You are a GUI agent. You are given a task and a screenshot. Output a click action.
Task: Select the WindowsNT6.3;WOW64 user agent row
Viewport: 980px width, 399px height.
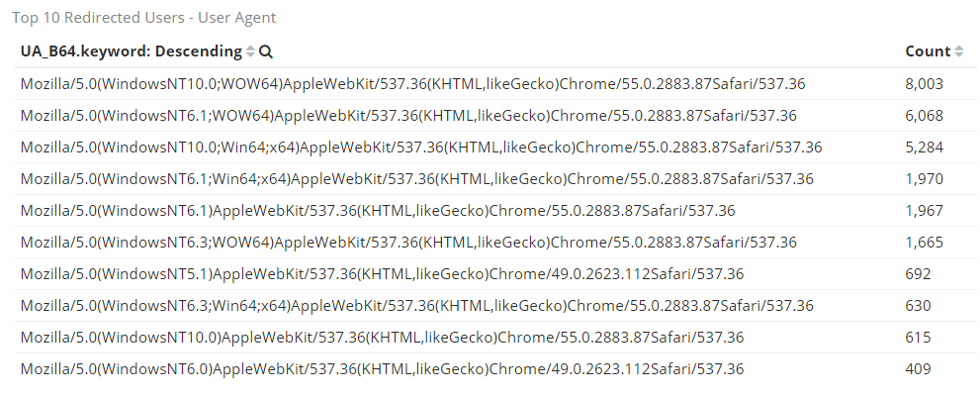[x=496, y=243]
